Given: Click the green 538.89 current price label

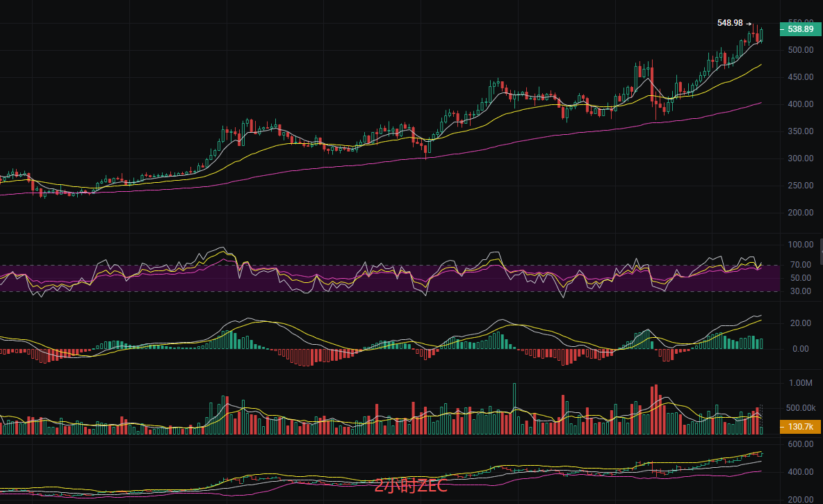Looking at the screenshot, I should (x=800, y=29).
